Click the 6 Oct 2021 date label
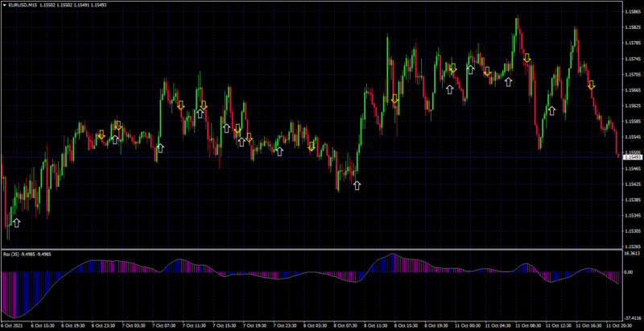The image size is (644, 331). pos(11,325)
